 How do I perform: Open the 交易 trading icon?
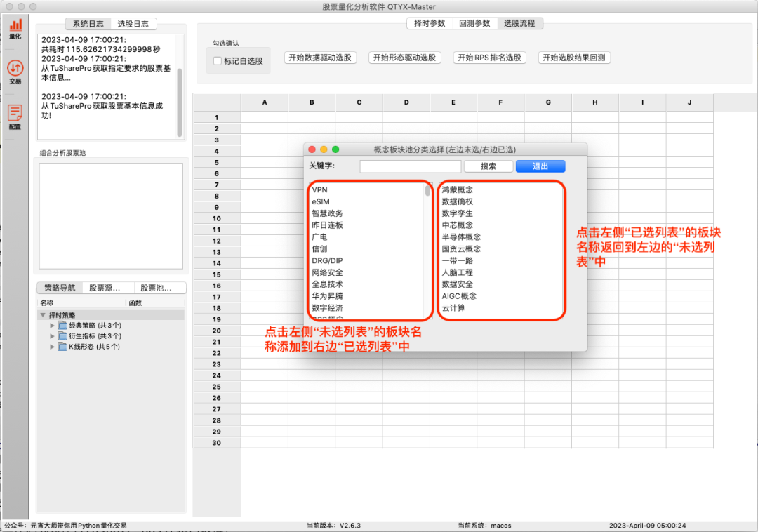coord(15,70)
